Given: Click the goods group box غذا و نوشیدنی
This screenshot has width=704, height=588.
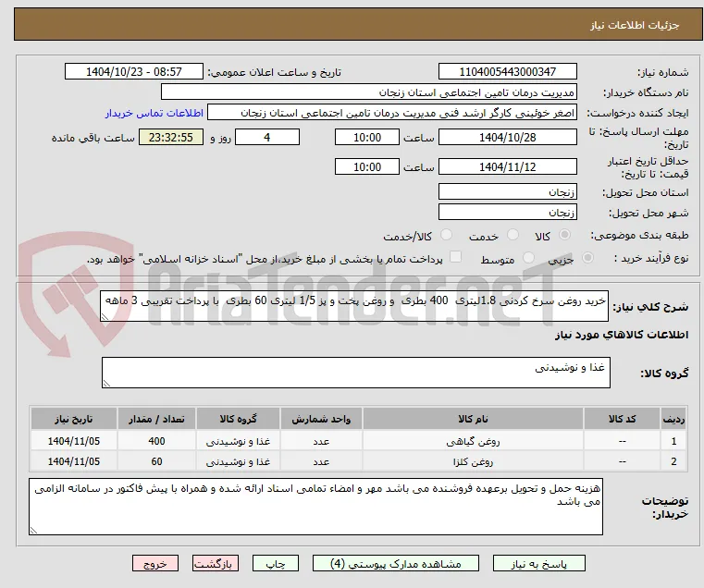Looking at the screenshot, I should point(355,373).
